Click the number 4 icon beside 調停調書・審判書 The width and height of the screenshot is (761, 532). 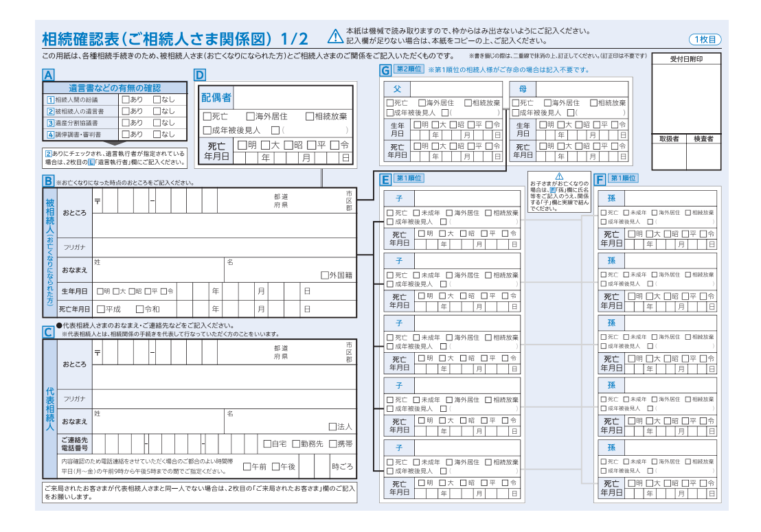[x=50, y=135]
